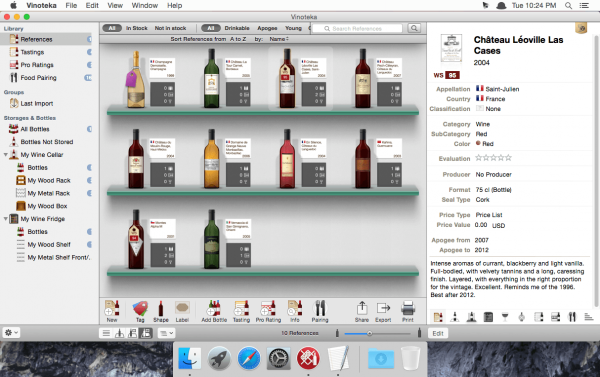Collapse the My Wine Fridge disclosure triangle
The height and width of the screenshot is (377, 600).
point(6,219)
